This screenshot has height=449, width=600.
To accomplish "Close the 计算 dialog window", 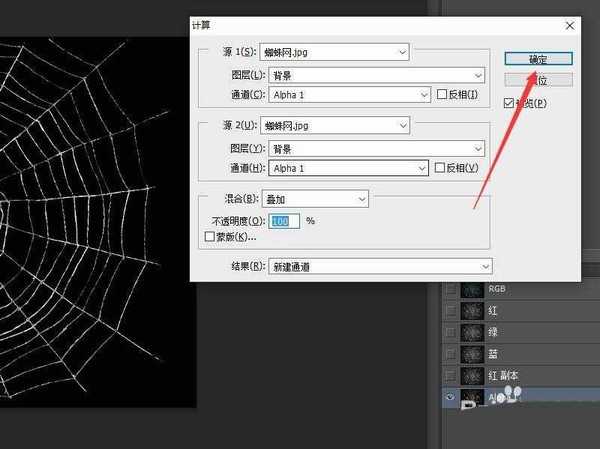I will [569, 25].
